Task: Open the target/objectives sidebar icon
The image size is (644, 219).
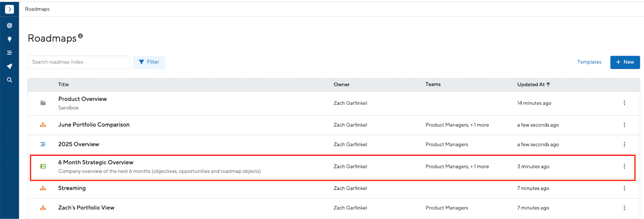Action: 9,25
